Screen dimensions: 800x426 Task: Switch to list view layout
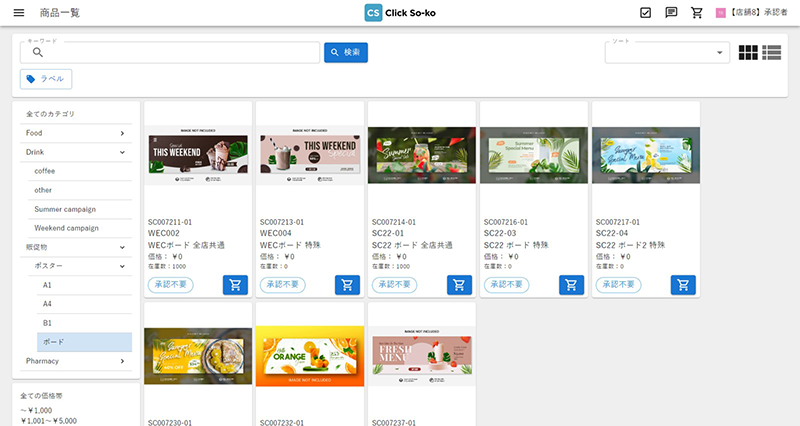tap(771, 53)
